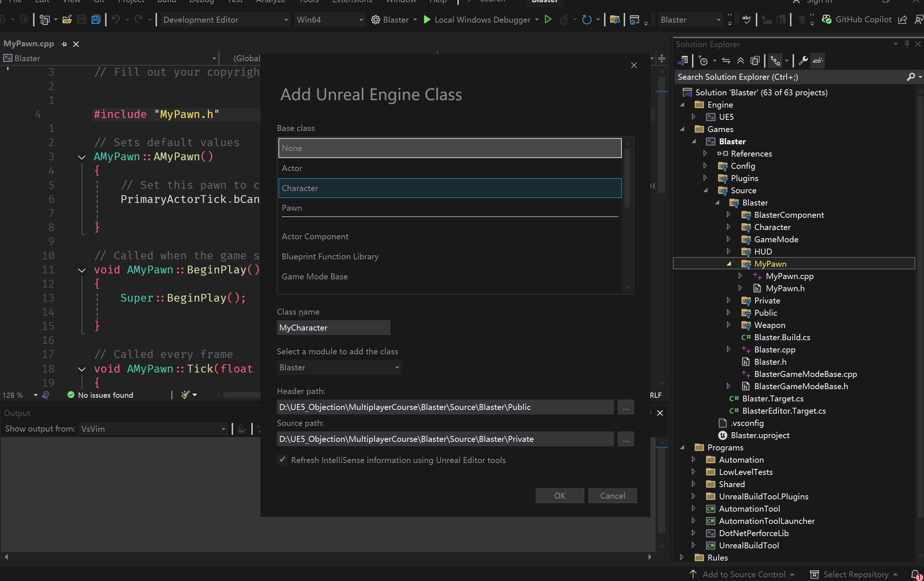Start debugging with Local Windows Debugger
The height and width of the screenshot is (581, 924).
(477, 20)
